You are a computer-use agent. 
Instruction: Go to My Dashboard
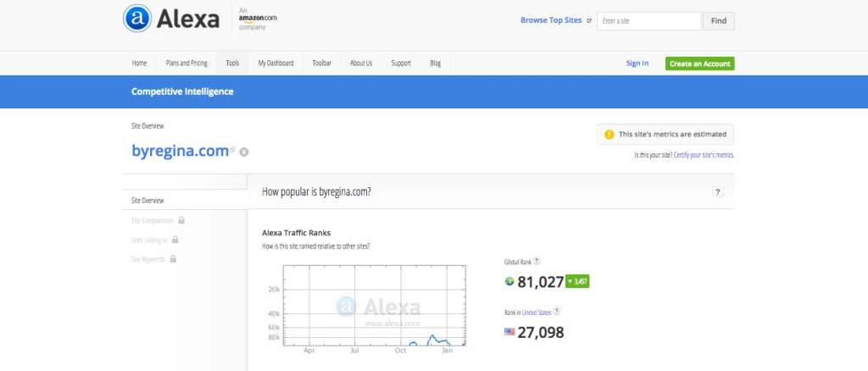275,63
